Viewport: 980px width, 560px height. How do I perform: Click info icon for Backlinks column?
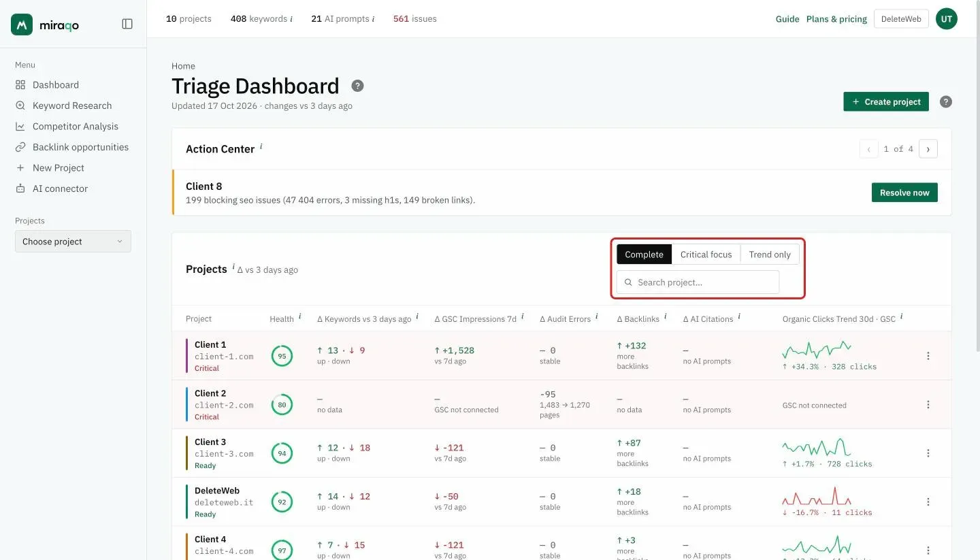point(666,316)
